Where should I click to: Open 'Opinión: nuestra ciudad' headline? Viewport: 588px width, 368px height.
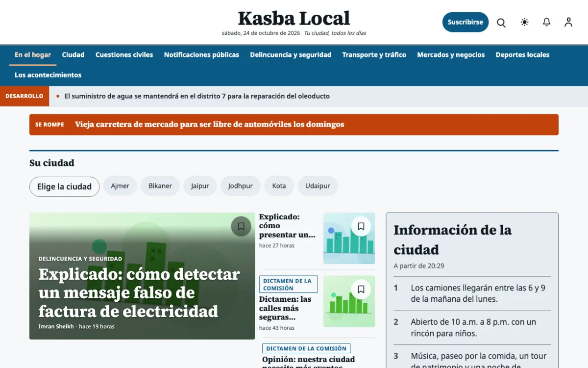click(x=308, y=362)
